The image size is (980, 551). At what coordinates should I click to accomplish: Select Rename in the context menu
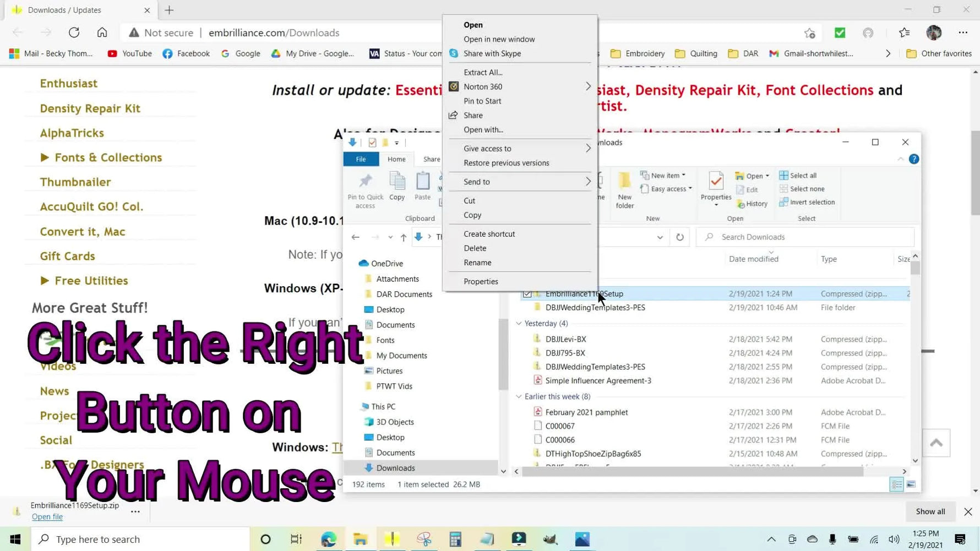pyautogui.click(x=477, y=263)
